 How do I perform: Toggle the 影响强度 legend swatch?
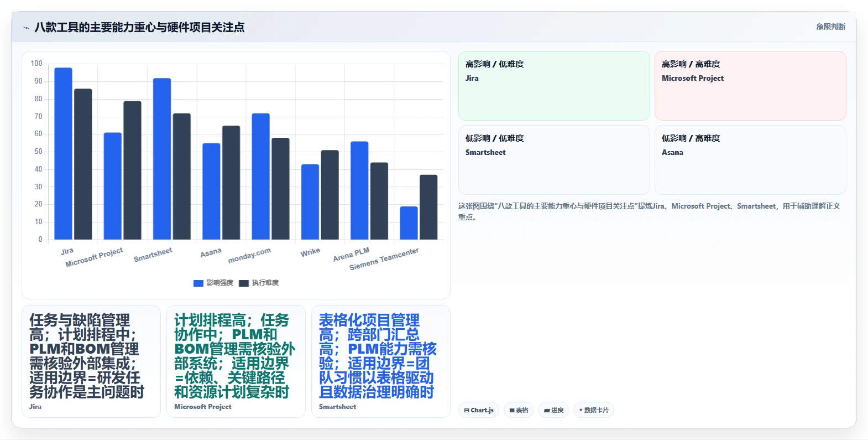pos(198,283)
